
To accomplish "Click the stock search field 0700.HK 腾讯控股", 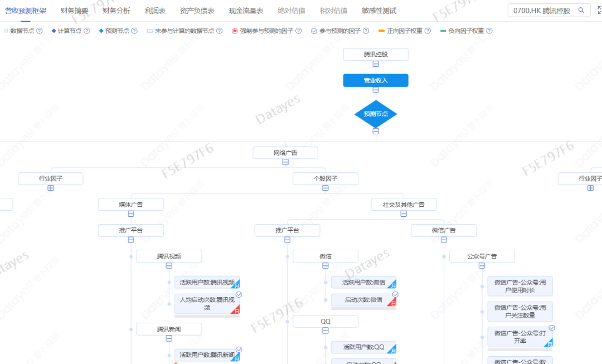I will point(541,11).
